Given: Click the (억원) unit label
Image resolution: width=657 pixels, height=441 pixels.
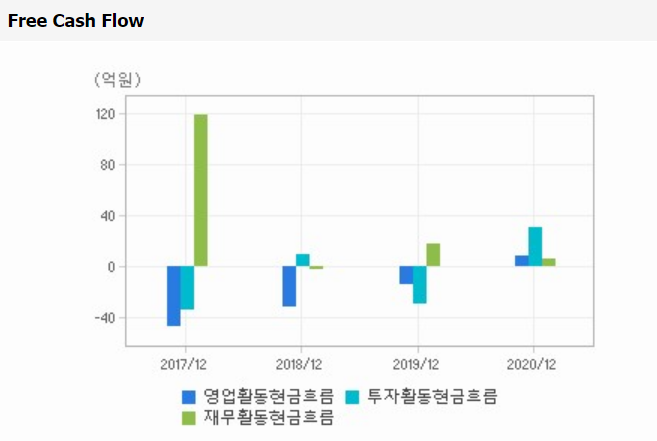Looking at the screenshot, I should [118, 79].
